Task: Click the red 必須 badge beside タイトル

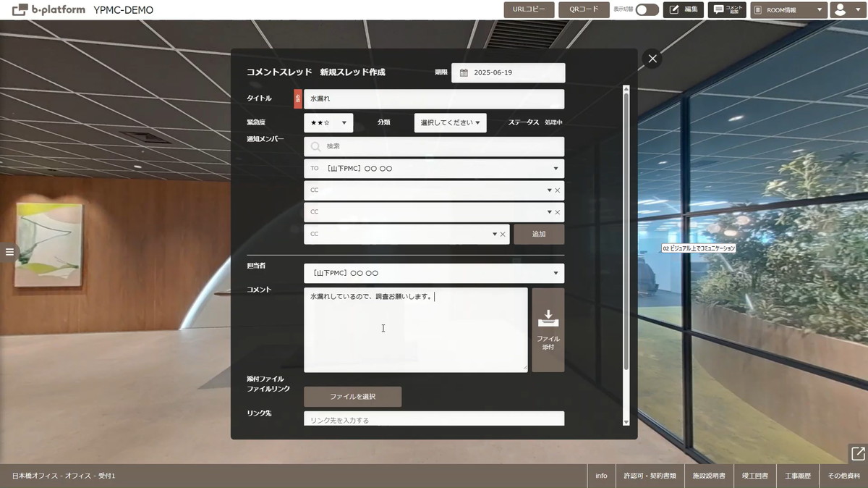Action: [x=298, y=98]
